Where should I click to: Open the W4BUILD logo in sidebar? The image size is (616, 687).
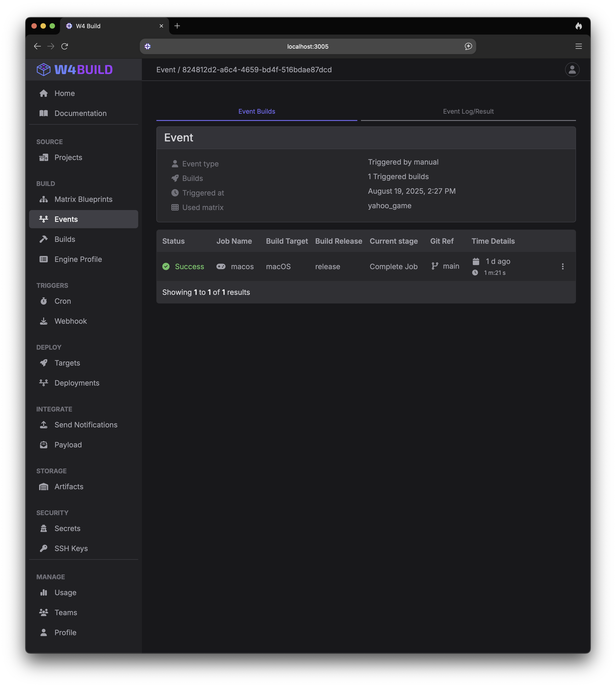pyautogui.click(x=75, y=69)
